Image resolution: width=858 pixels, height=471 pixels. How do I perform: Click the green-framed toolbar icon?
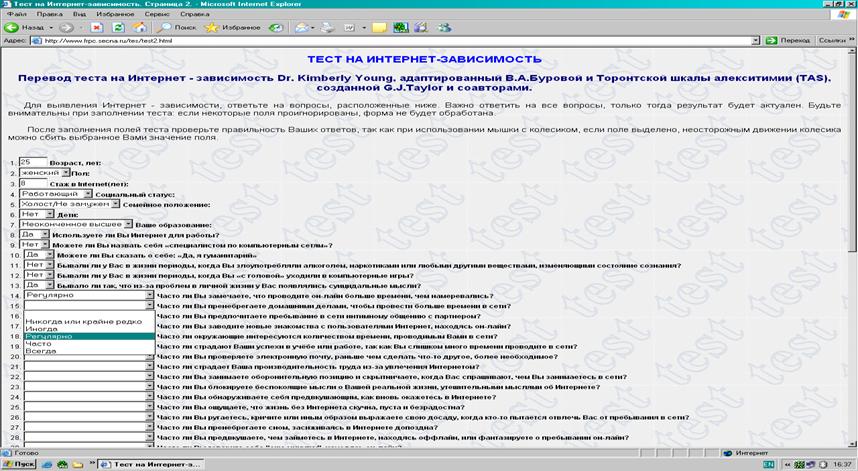(401, 27)
